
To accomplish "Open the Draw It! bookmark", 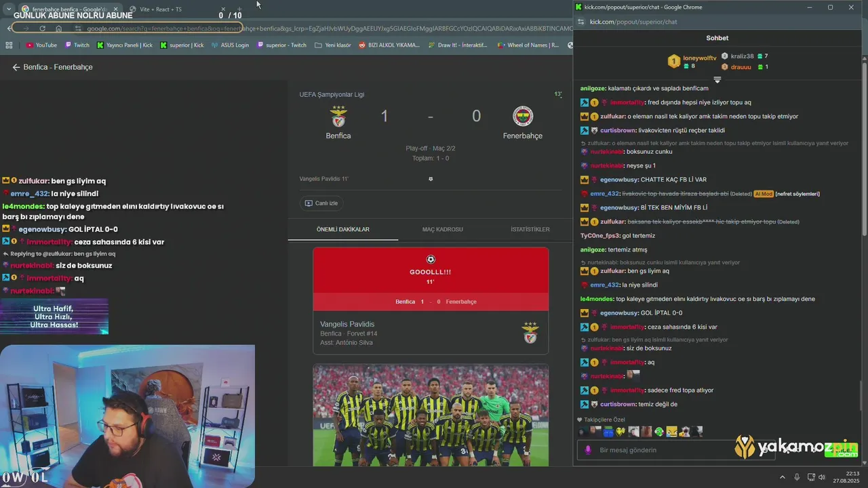I will click(x=458, y=45).
